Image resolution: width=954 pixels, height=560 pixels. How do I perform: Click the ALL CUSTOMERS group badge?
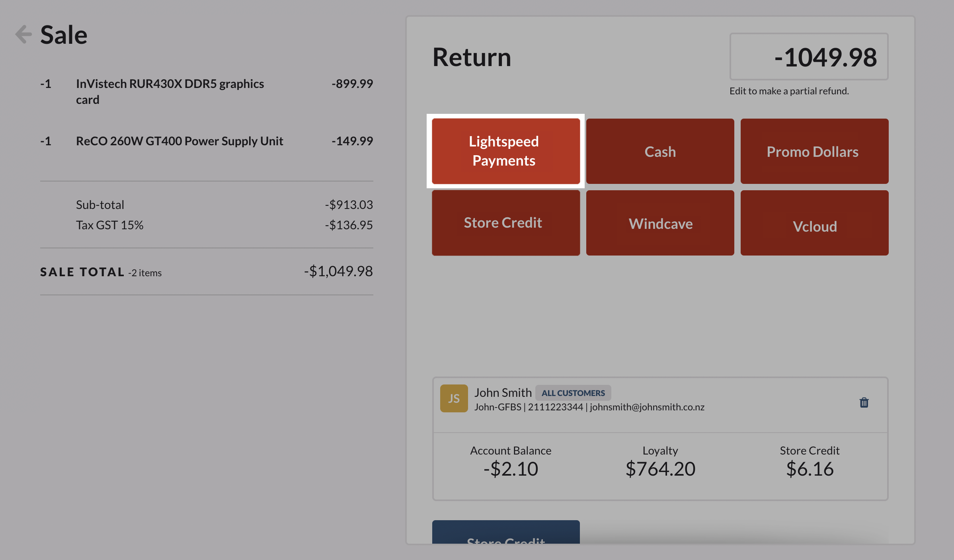(x=573, y=393)
